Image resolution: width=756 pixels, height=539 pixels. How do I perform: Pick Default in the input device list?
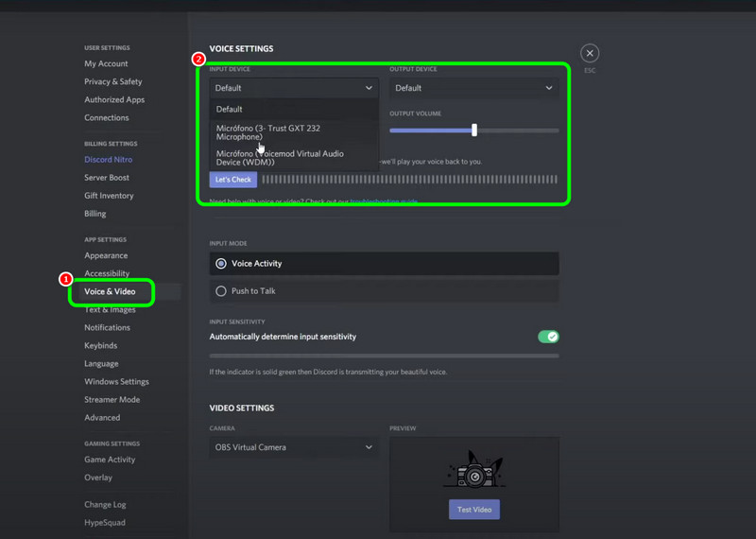point(230,110)
